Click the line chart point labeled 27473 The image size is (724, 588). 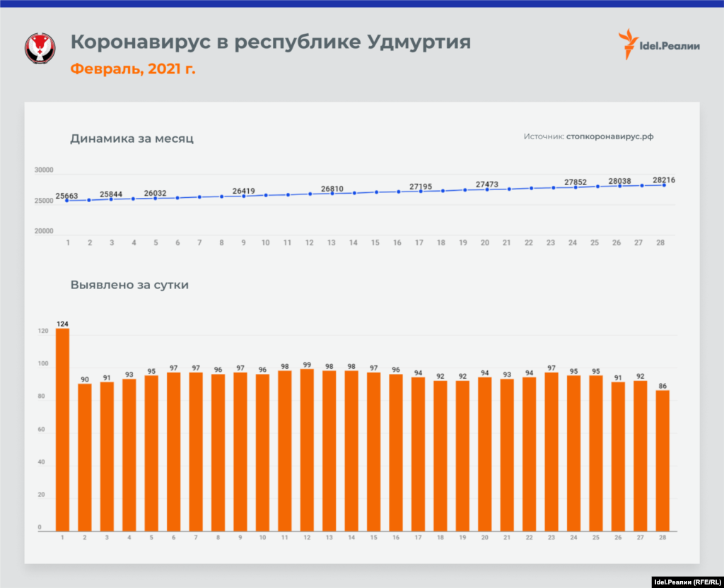[486, 189]
